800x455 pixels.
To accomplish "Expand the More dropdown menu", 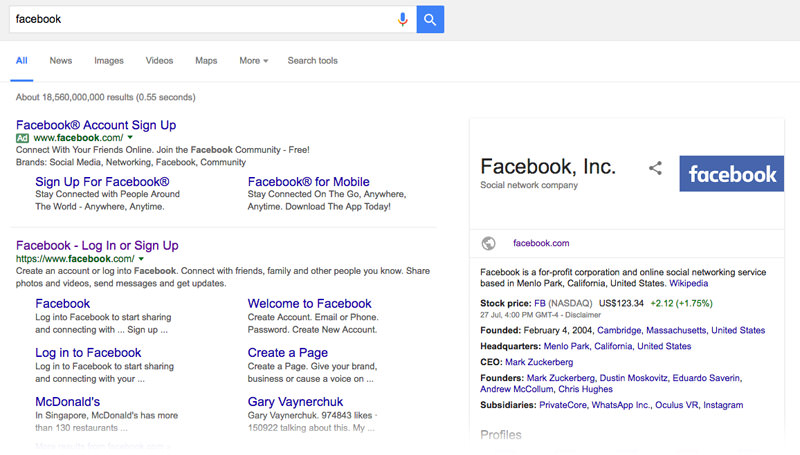I will tap(254, 61).
